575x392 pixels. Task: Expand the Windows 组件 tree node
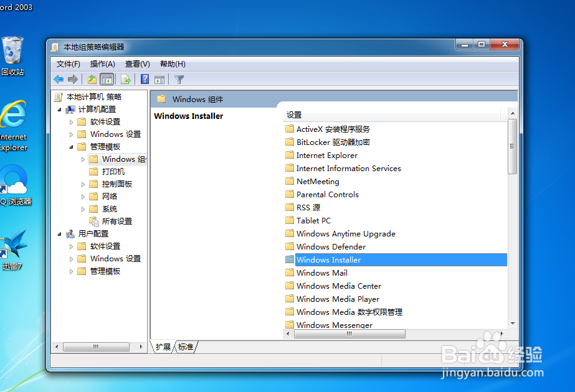click(x=83, y=159)
